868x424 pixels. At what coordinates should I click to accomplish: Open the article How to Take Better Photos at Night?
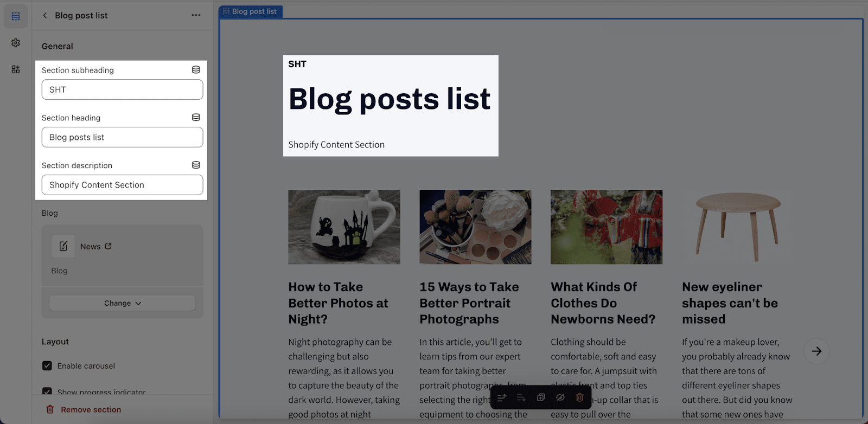338,303
